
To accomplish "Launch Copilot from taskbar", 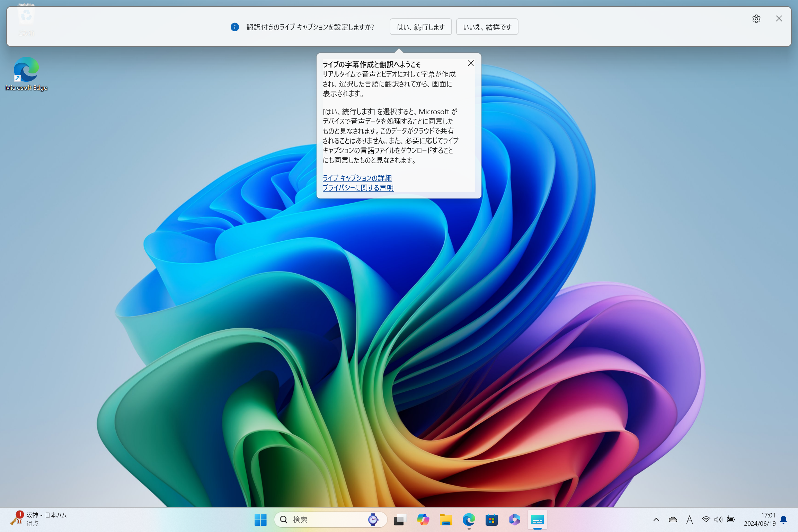I will coord(423,520).
